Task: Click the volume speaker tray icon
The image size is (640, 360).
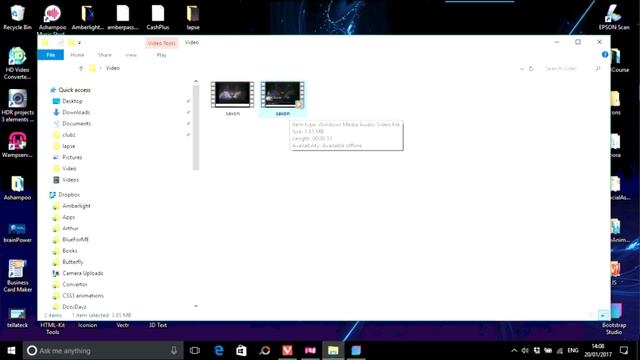Action: (525, 351)
